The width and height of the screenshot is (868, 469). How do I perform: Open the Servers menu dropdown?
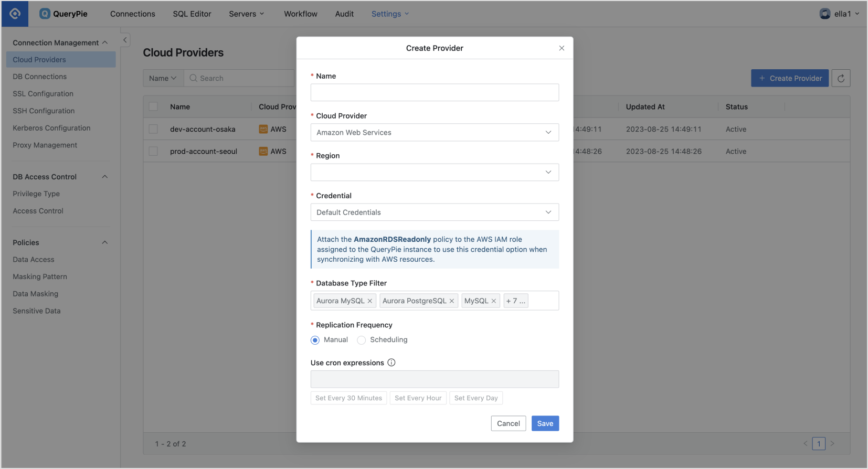(247, 14)
